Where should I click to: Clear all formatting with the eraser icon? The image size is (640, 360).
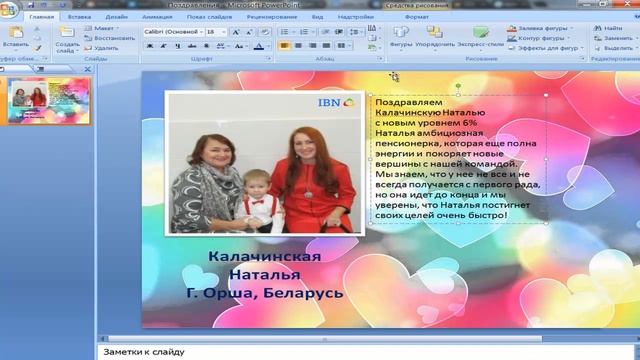(x=265, y=32)
